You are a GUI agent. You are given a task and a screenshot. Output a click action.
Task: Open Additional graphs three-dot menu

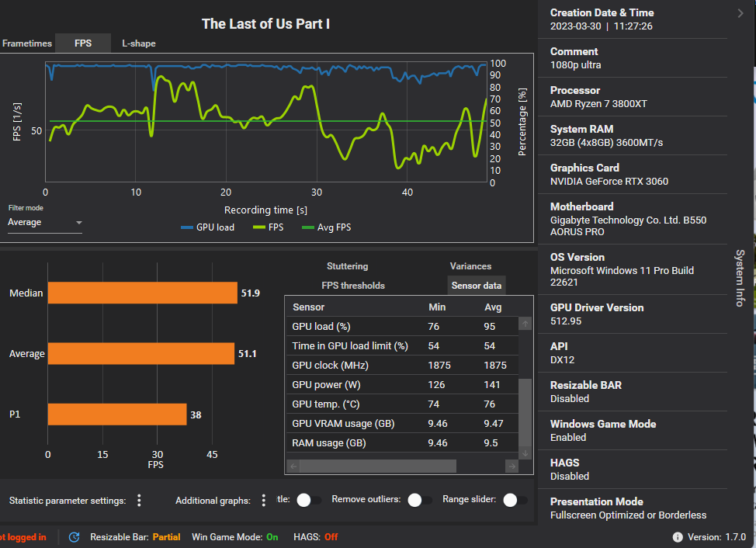(x=263, y=501)
